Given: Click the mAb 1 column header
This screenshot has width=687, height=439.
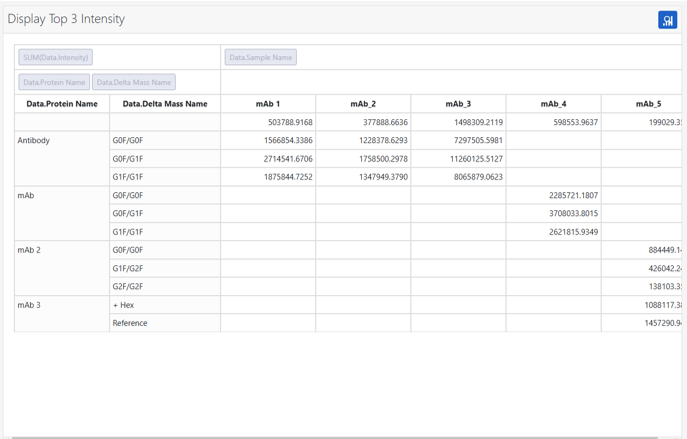Looking at the screenshot, I should tap(268, 104).
